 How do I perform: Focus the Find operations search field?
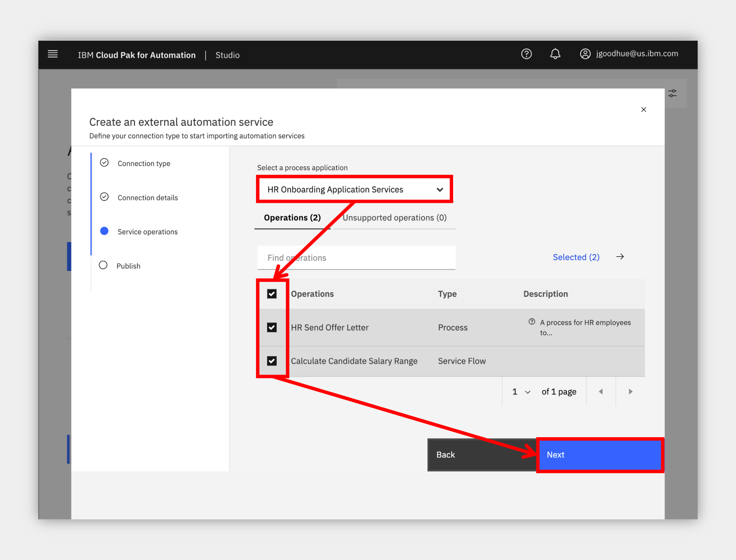click(x=356, y=258)
